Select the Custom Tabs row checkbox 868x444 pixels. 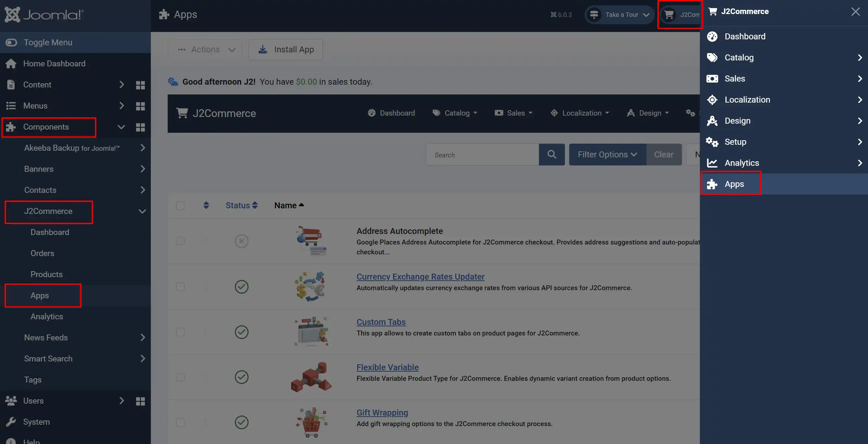(x=180, y=332)
